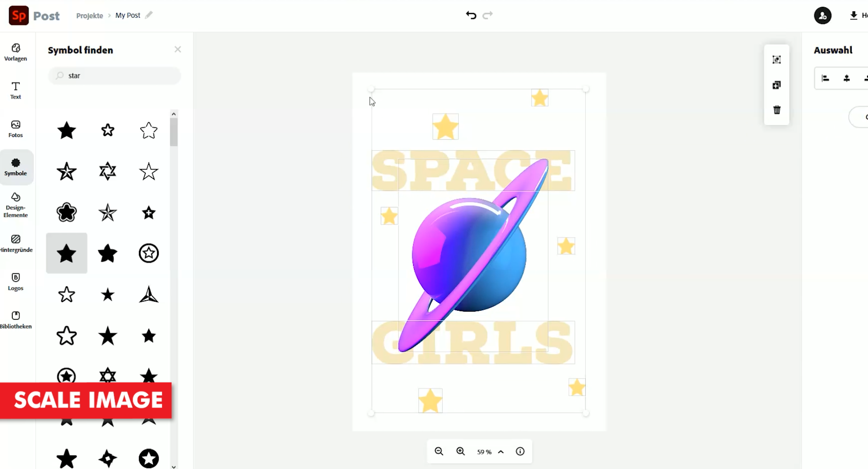
Task: Select the yellow star right of the planet
Action: 566,246
